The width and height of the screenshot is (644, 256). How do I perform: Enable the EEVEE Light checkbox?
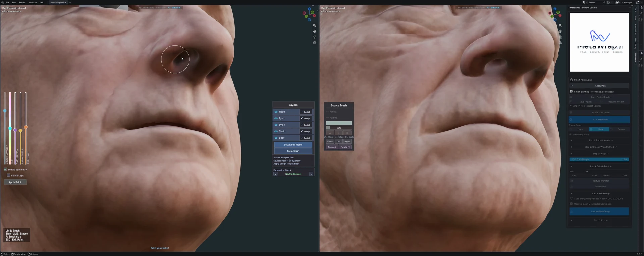pos(9,175)
